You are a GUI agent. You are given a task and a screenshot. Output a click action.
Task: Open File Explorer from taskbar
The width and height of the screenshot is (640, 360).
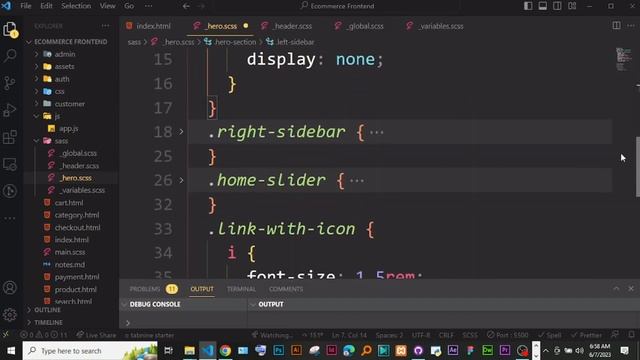click(x=190, y=351)
